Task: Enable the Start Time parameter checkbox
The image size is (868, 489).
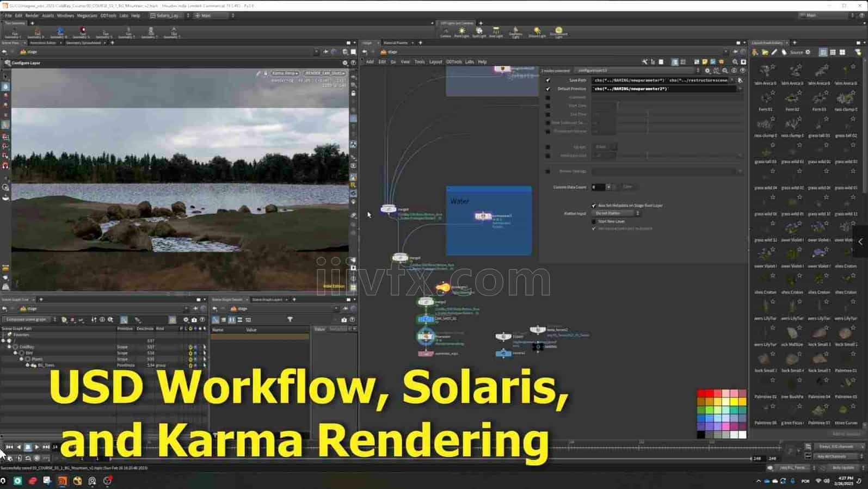Action: (548, 106)
